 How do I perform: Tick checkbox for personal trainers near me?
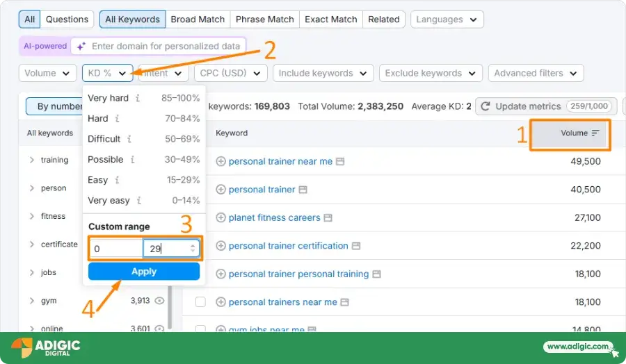tap(200, 301)
